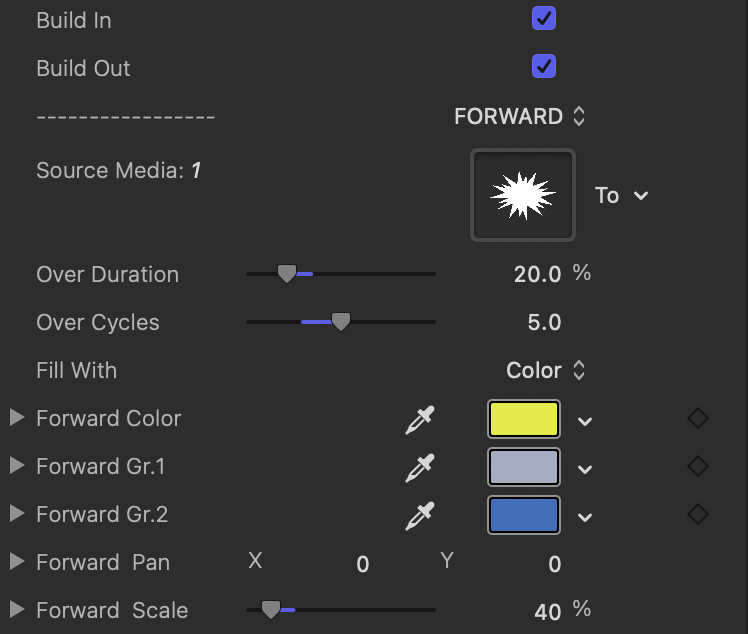
Task: Disable the Build In checkbox
Action: point(544,19)
